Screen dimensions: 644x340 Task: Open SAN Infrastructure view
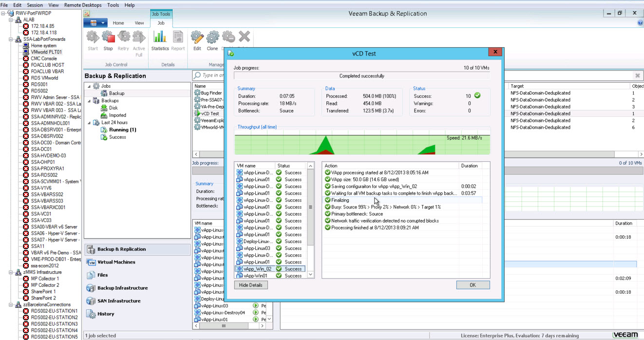137,301
